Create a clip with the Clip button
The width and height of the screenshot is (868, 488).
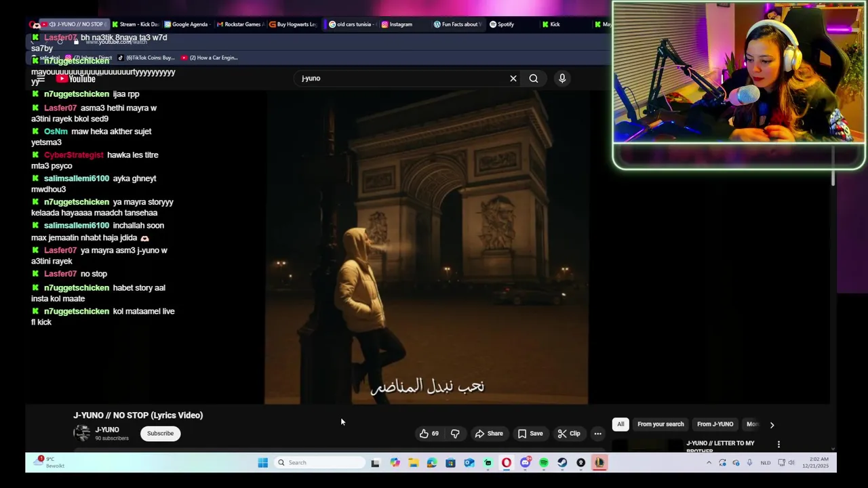[x=569, y=434]
